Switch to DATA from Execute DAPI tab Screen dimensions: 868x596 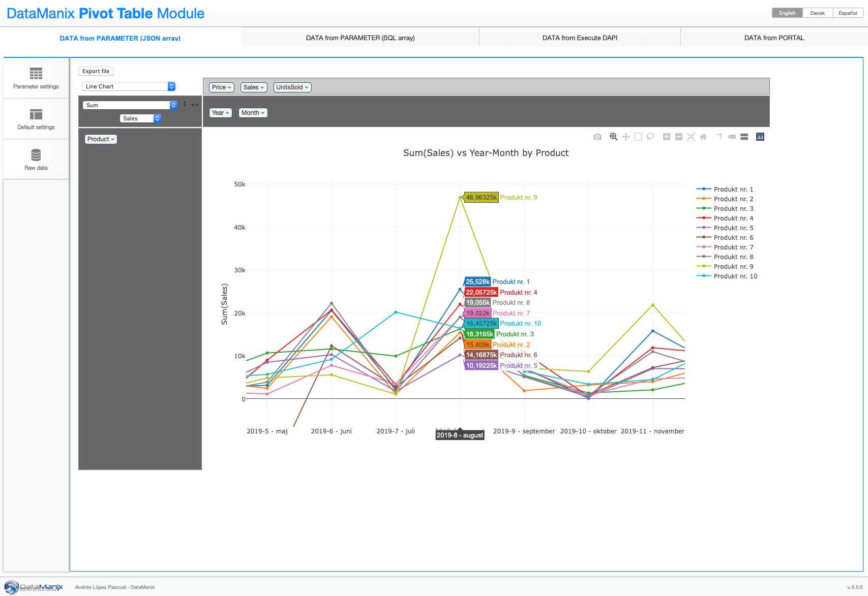(580, 38)
